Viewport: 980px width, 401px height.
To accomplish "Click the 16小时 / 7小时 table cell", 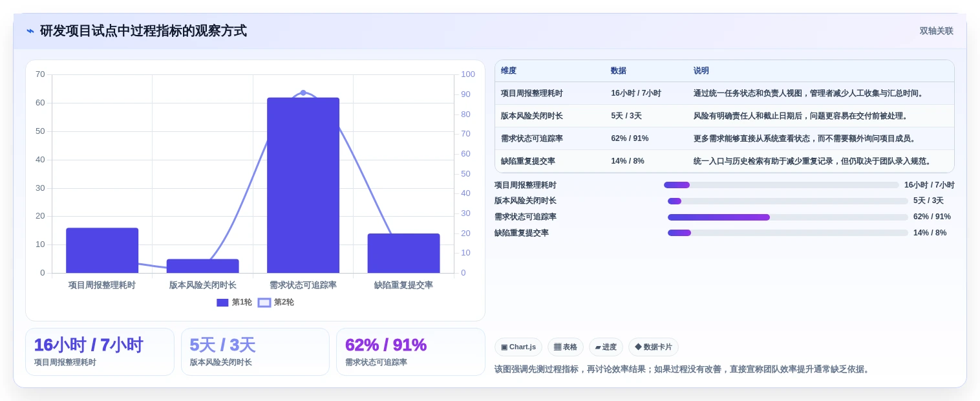I will coord(636,93).
